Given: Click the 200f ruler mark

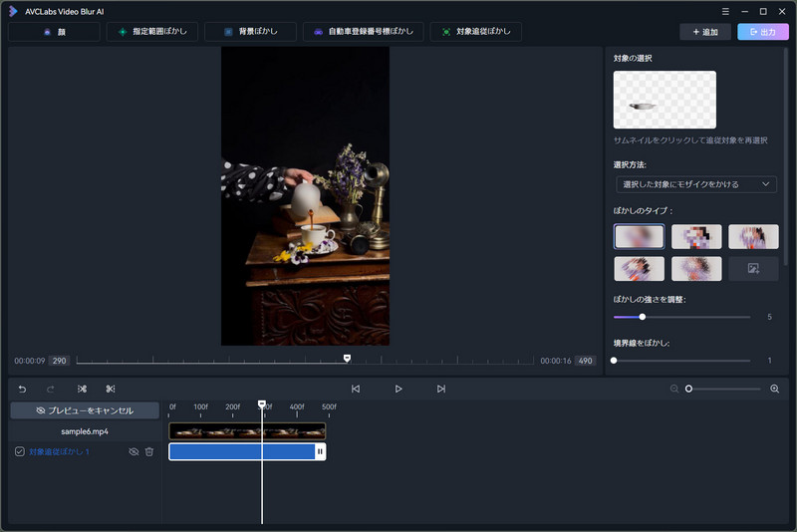Looking at the screenshot, I should [x=233, y=407].
